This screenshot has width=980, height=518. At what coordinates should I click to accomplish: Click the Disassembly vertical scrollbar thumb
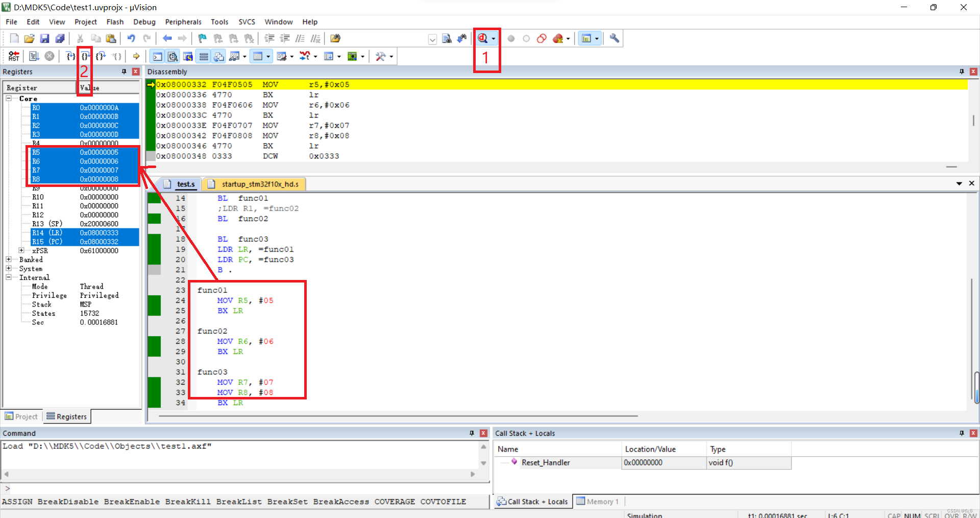[x=973, y=121]
